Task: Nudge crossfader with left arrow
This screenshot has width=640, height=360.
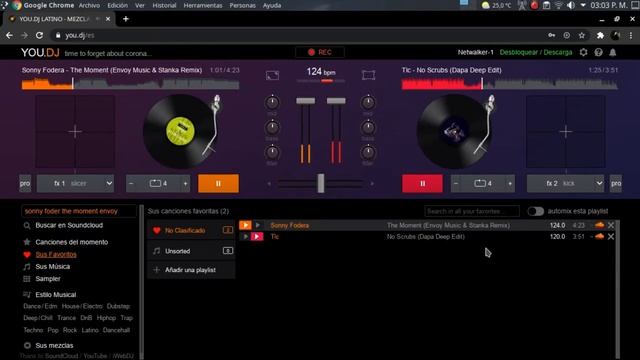Action: coord(269,184)
